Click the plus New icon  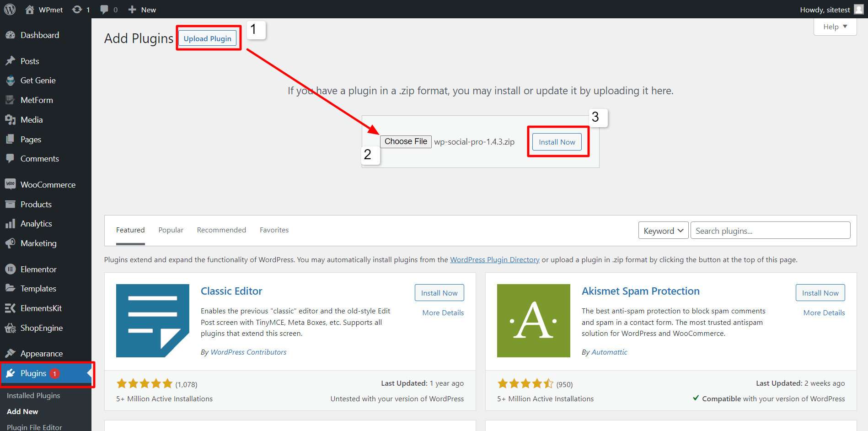tap(132, 10)
